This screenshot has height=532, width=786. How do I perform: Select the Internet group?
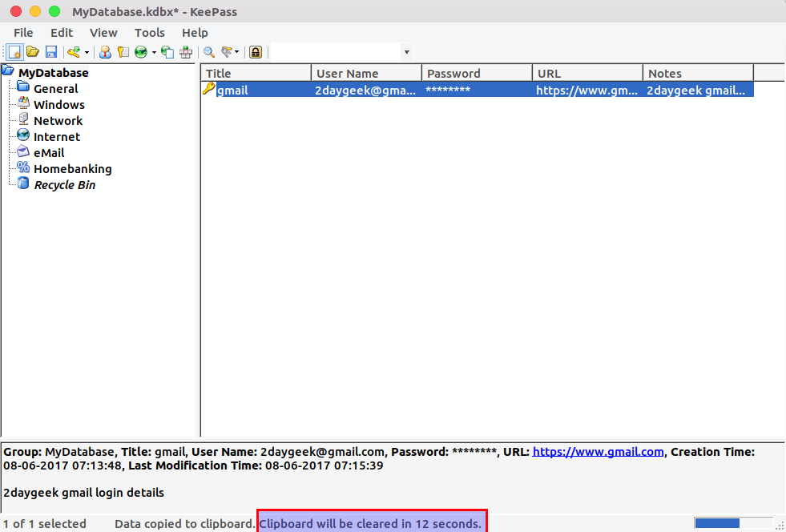[x=57, y=137]
